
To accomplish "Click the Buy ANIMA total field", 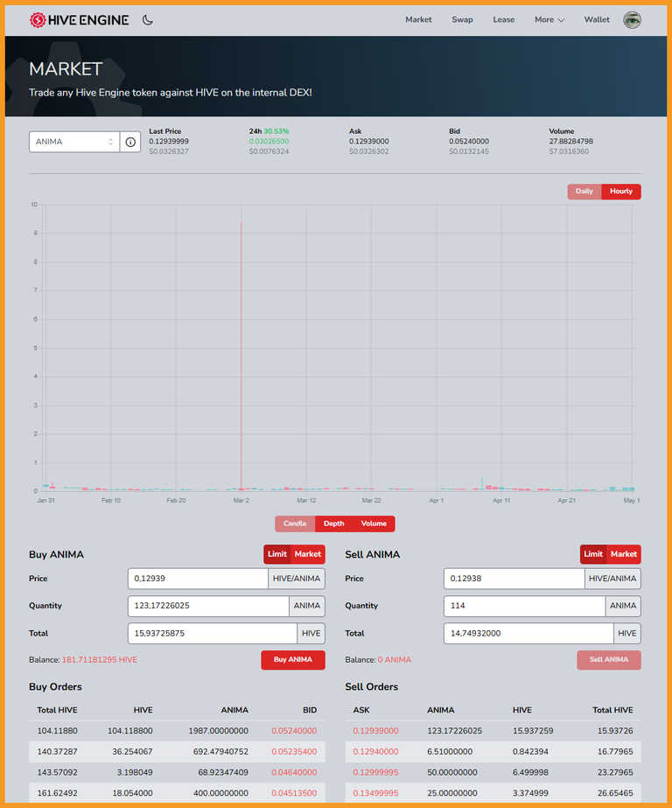I will click(212, 633).
